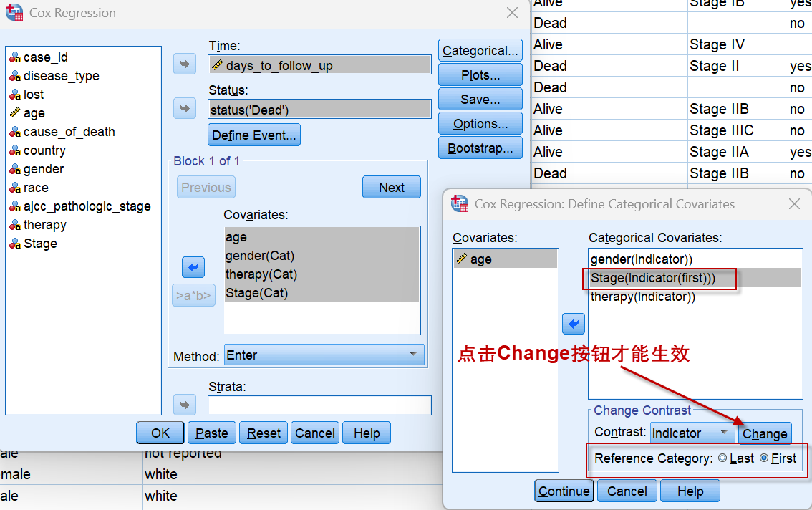Screen dimensions: 812x510
Task: Click the >a*b> interaction button
Action: 193,295
